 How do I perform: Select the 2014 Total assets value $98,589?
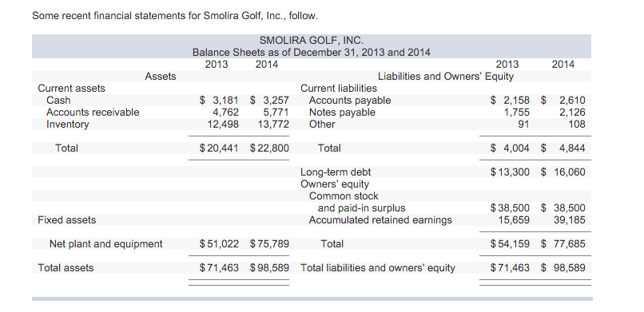coord(269,268)
